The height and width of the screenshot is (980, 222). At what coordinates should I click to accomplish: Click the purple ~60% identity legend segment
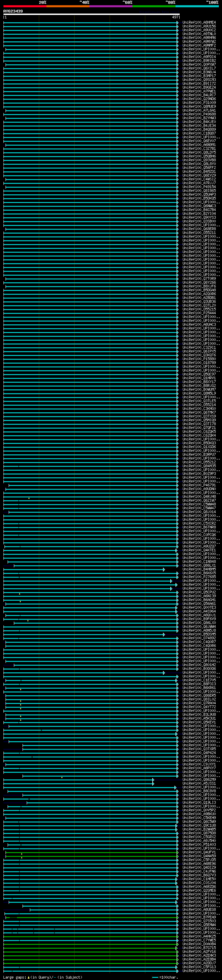tap(111, 6)
